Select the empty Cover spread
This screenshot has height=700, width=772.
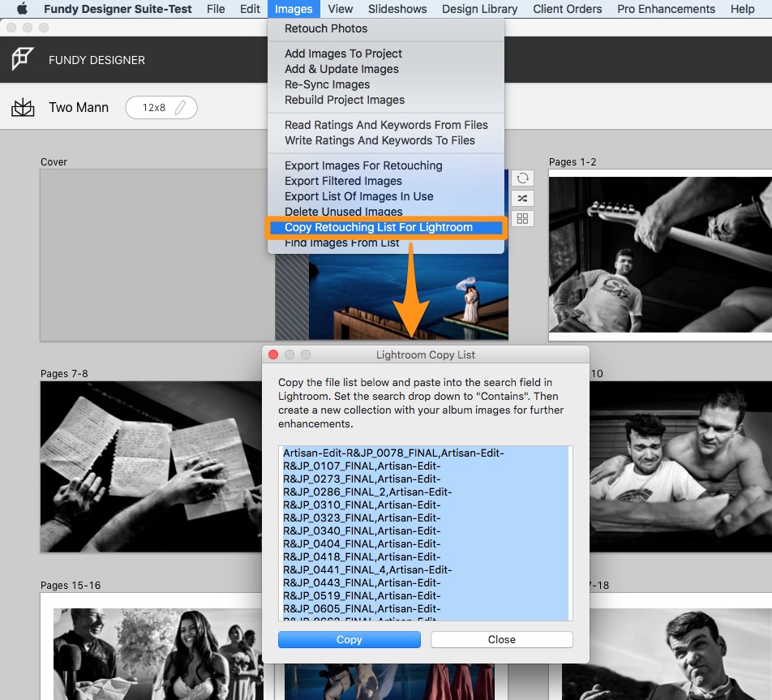click(157, 256)
